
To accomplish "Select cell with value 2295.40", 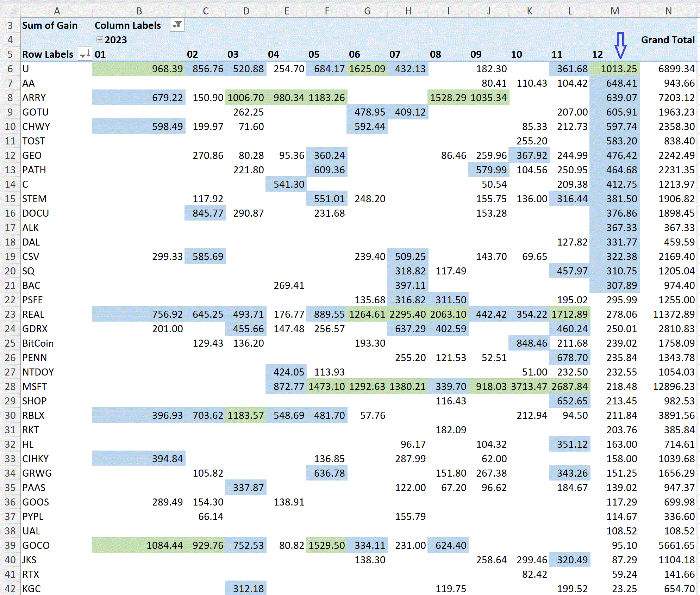I will (408, 314).
